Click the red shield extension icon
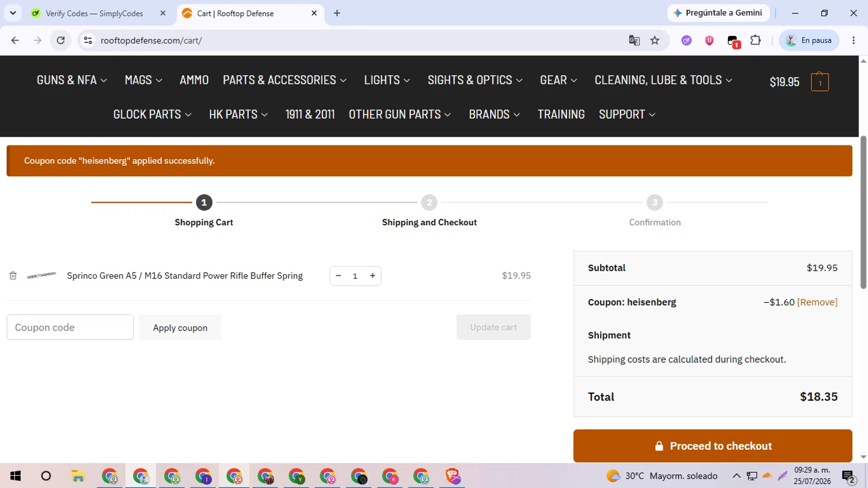868x488 pixels. coord(709,41)
